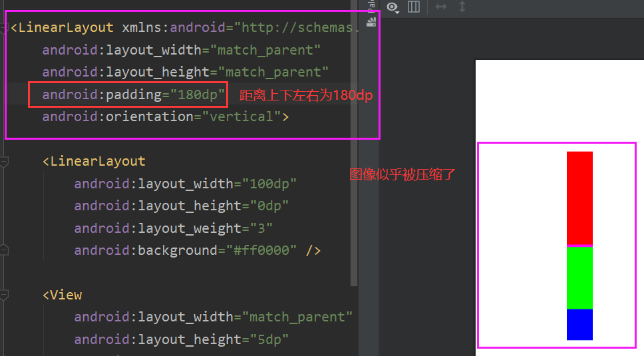Viewport: 644px width, 356px height.
Task: Open the Palette panel via its palette icon
Action: tap(371, 22)
